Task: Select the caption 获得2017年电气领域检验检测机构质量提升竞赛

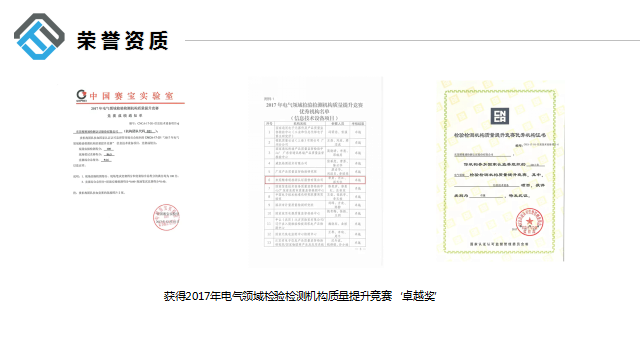Action: [x=278, y=296]
